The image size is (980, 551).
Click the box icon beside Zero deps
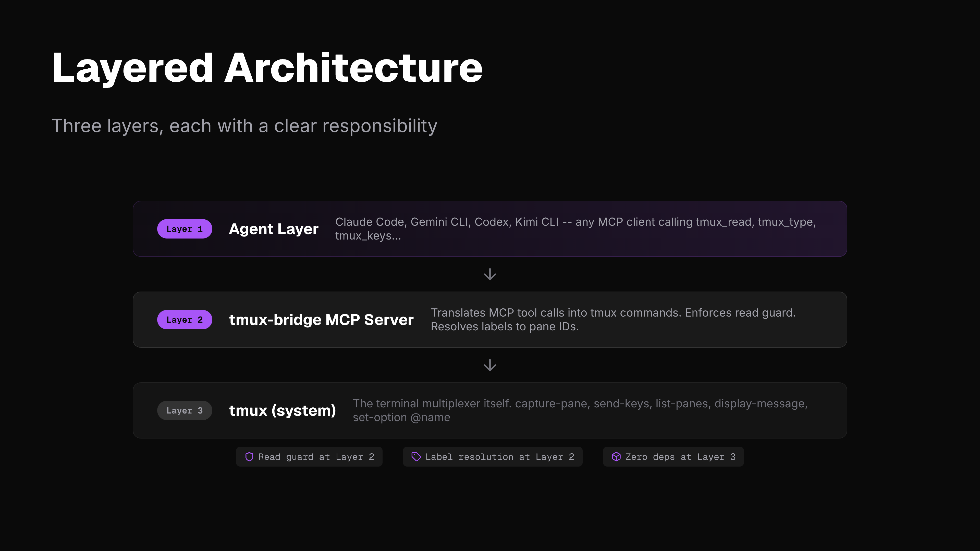[x=616, y=457]
